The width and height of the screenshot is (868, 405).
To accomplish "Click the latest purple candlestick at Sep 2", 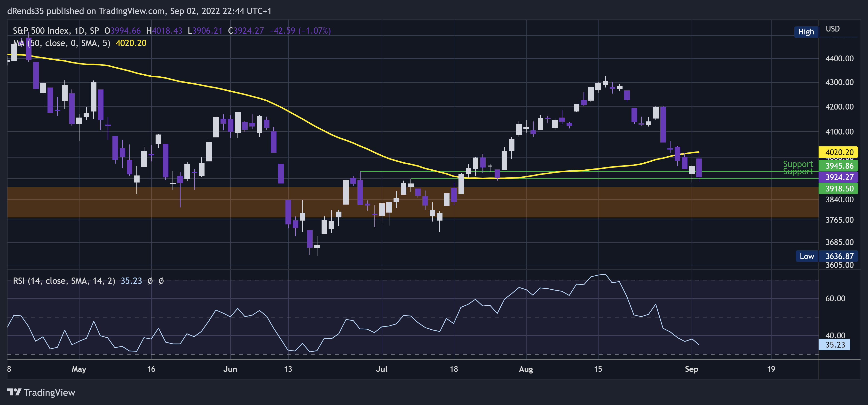I will pos(699,168).
